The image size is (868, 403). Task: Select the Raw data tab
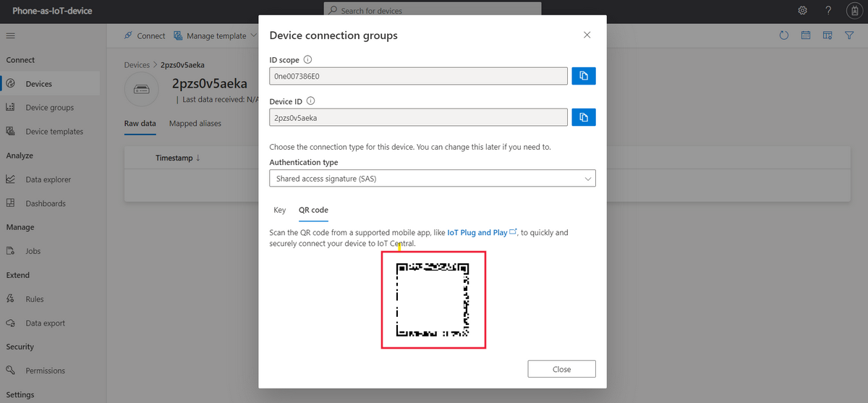pos(140,124)
